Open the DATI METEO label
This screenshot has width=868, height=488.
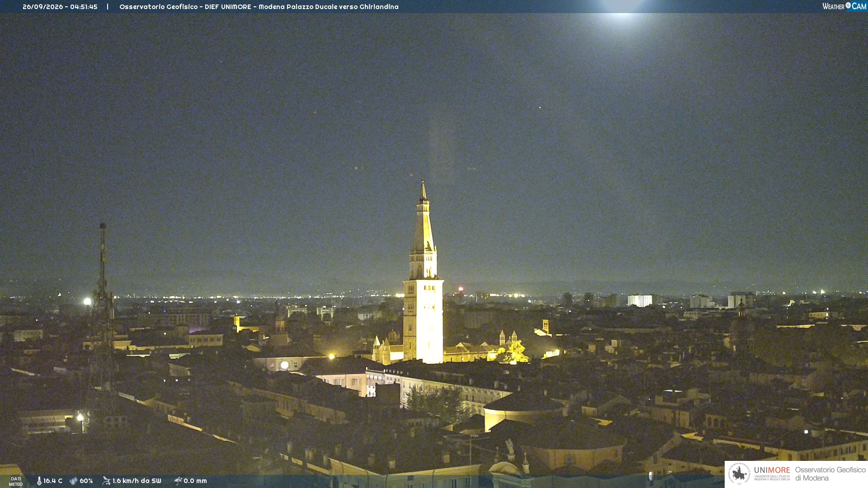tap(16, 481)
